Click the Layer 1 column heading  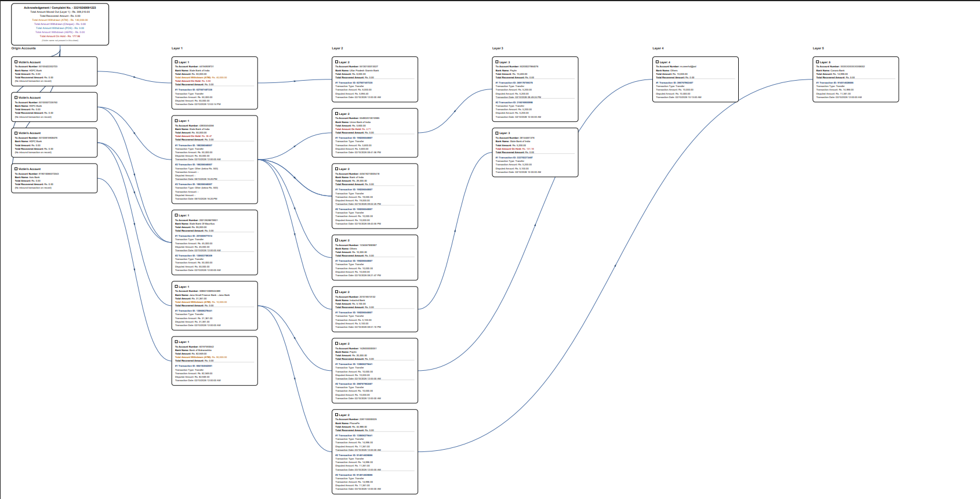pyautogui.click(x=177, y=48)
